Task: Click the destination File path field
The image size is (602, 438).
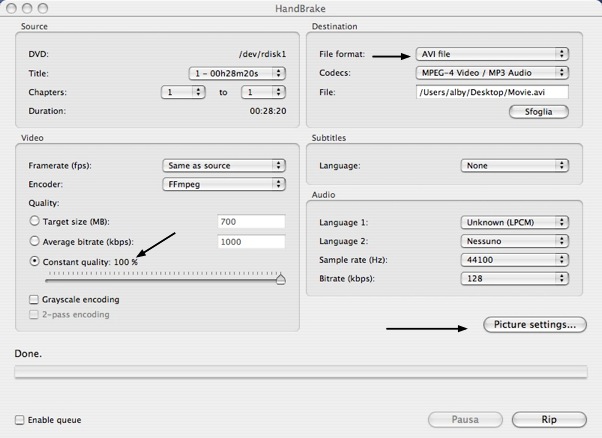Action: (x=492, y=92)
